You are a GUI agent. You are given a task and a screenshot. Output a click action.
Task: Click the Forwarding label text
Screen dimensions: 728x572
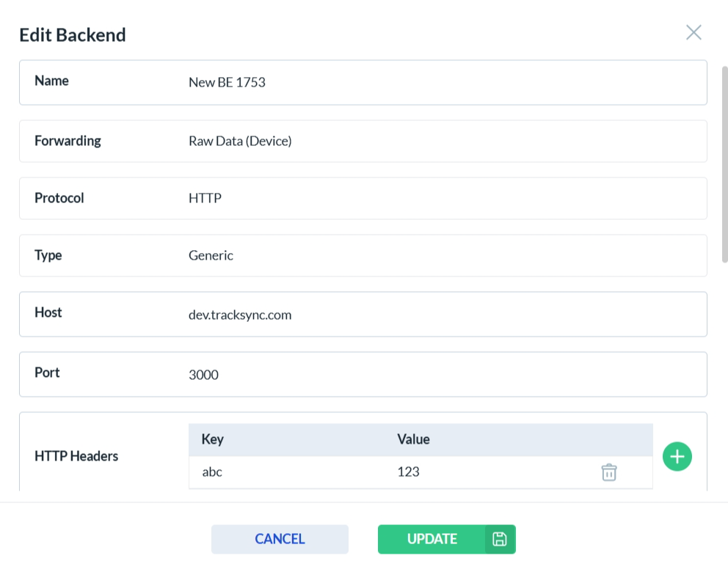point(68,141)
